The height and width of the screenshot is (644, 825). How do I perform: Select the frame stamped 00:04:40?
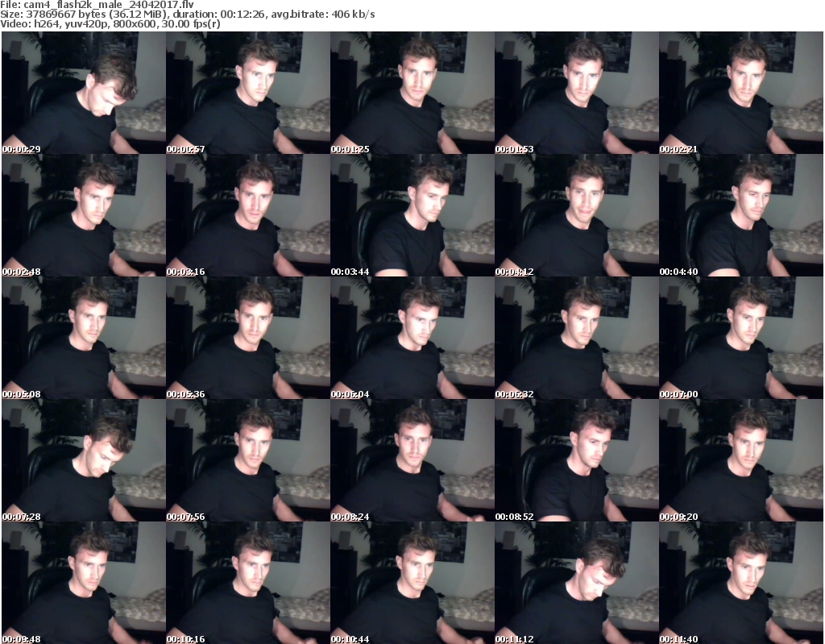coord(741,215)
